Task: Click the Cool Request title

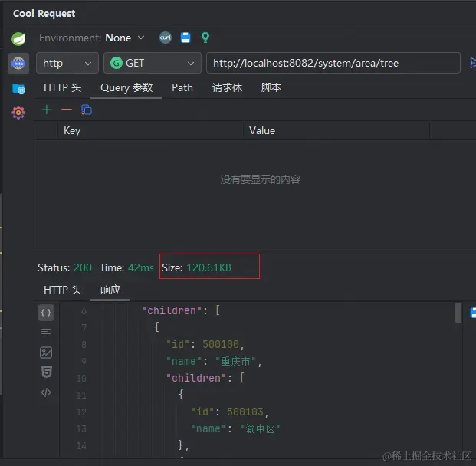Action: coord(44,14)
